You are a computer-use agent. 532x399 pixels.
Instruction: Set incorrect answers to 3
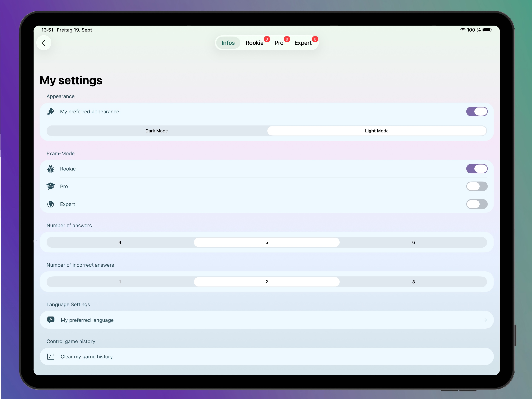click(413, 282)
